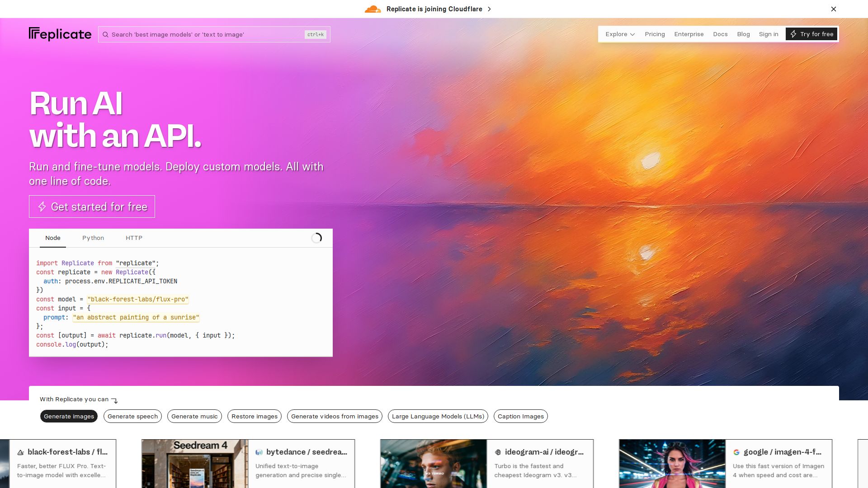Screen dimensions: 868x488
Task: Open announcement via arrow chevron
Action: point(489,9)
